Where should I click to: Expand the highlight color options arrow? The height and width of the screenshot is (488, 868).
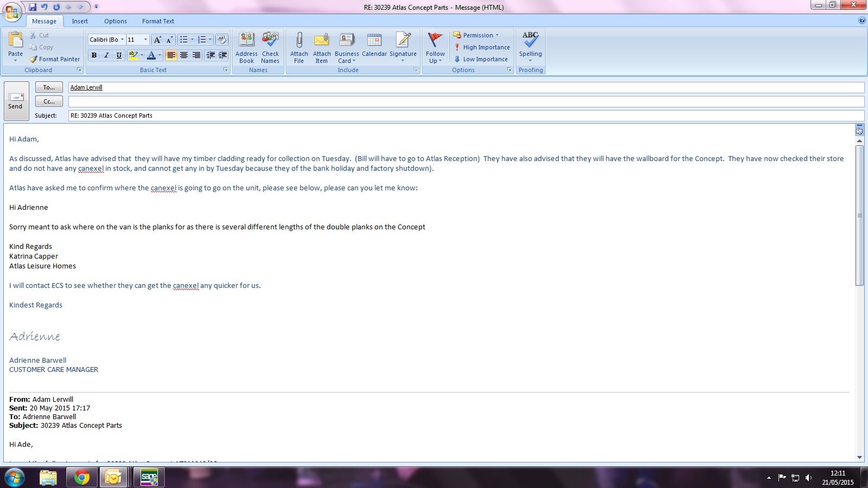(142, 55)
